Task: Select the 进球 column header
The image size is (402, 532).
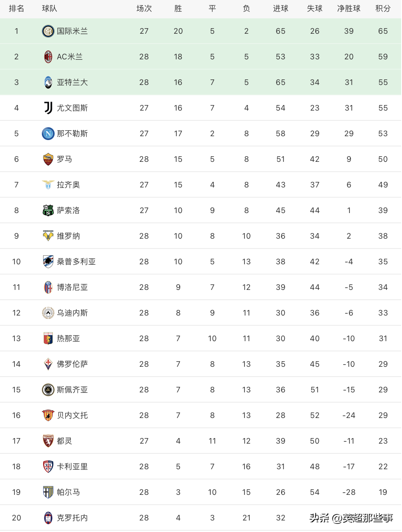Action: tap(280, 9)
